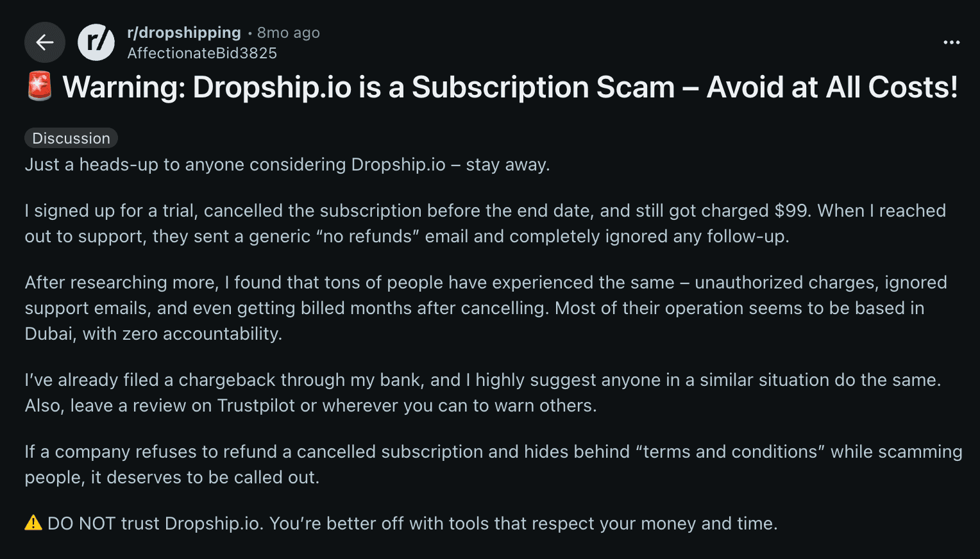Image resolution: width=980 pixels, height=559 pixels.
Task: Open the r/dropshipping subreddit link
Action: pyautogui.click(x=184, y=33)
